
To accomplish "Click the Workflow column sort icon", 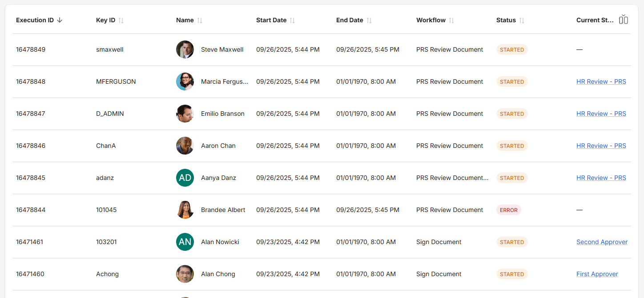I will tap(451, 20).
